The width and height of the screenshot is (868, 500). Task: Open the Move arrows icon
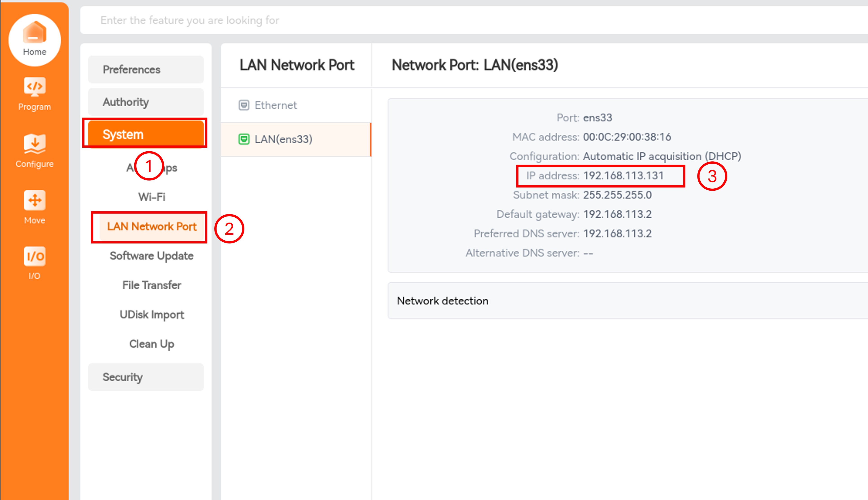(34, 200)
